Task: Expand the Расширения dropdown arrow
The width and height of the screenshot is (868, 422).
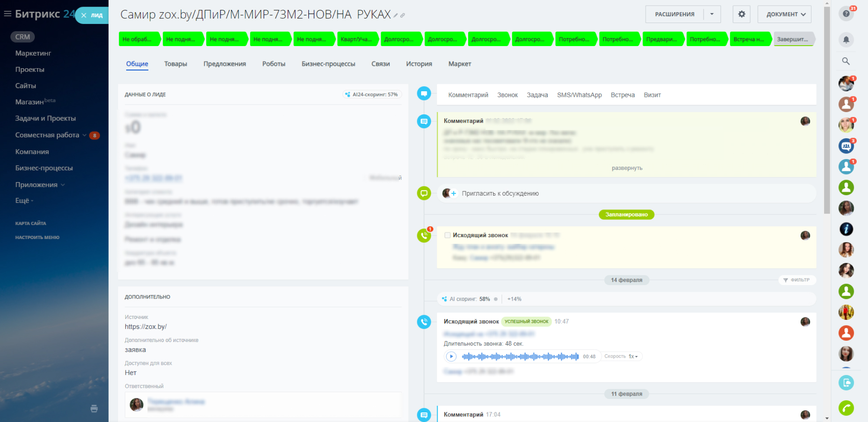Action: pos(712,14)
